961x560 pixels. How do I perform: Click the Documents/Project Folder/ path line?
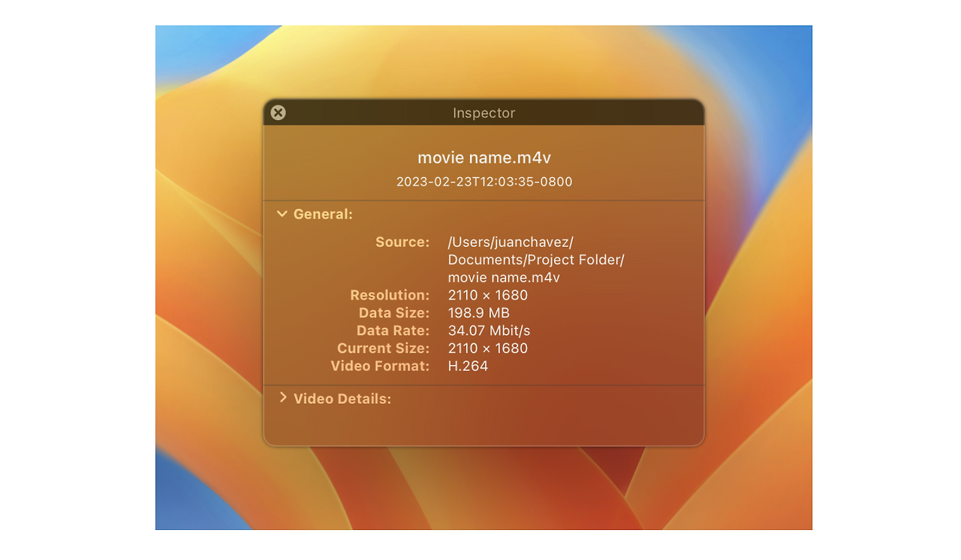click(536, 260)
